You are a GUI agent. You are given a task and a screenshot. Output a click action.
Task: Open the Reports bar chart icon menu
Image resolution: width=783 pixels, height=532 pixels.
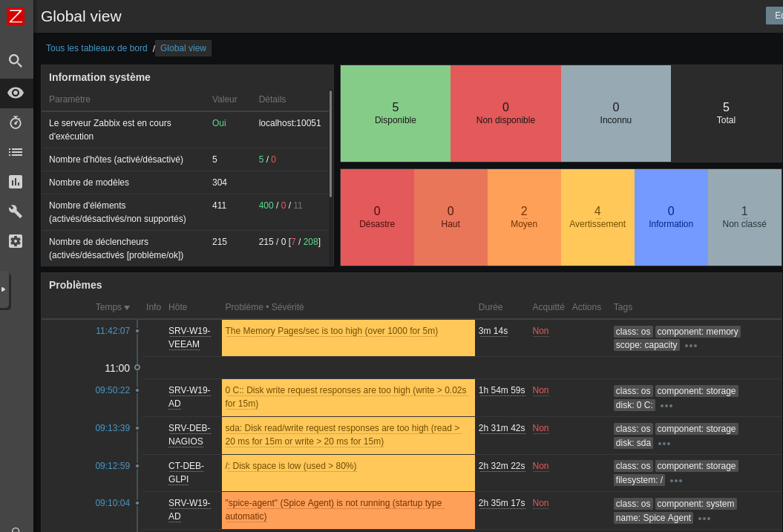pos(16,182)
